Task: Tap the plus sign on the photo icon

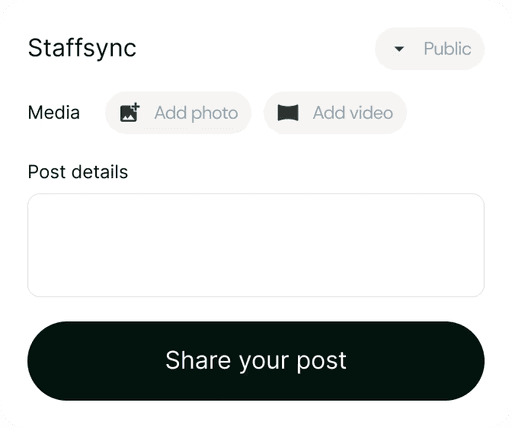Action: (x=135, y=107)
